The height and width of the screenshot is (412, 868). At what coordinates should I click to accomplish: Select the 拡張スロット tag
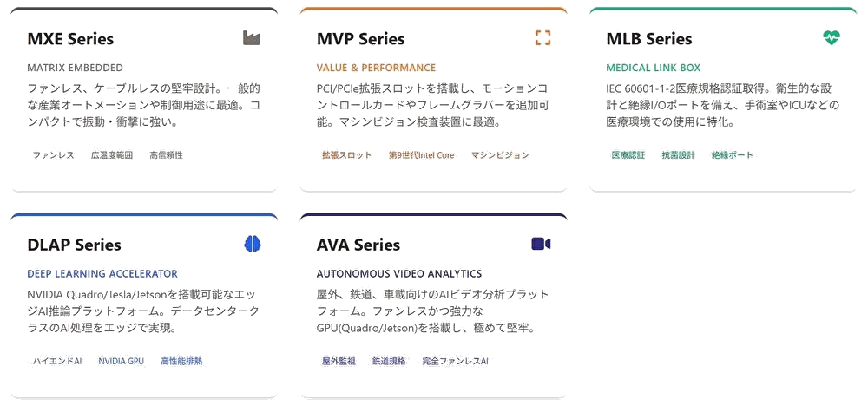click(x=346, y=155)
